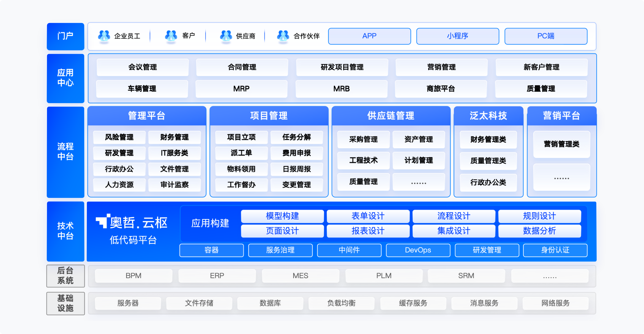Click the BPM backend system box
644x334 pixels.
(x=133, y=276)
